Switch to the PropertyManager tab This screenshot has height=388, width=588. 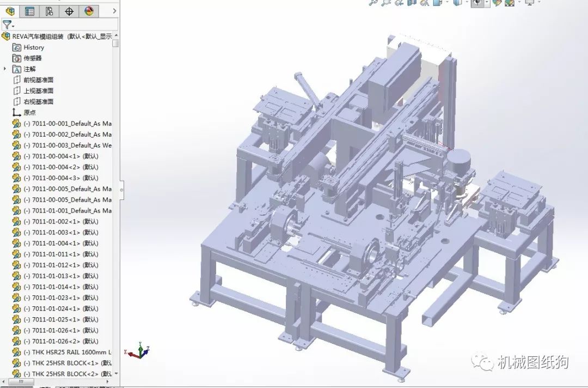click(29, 11)
